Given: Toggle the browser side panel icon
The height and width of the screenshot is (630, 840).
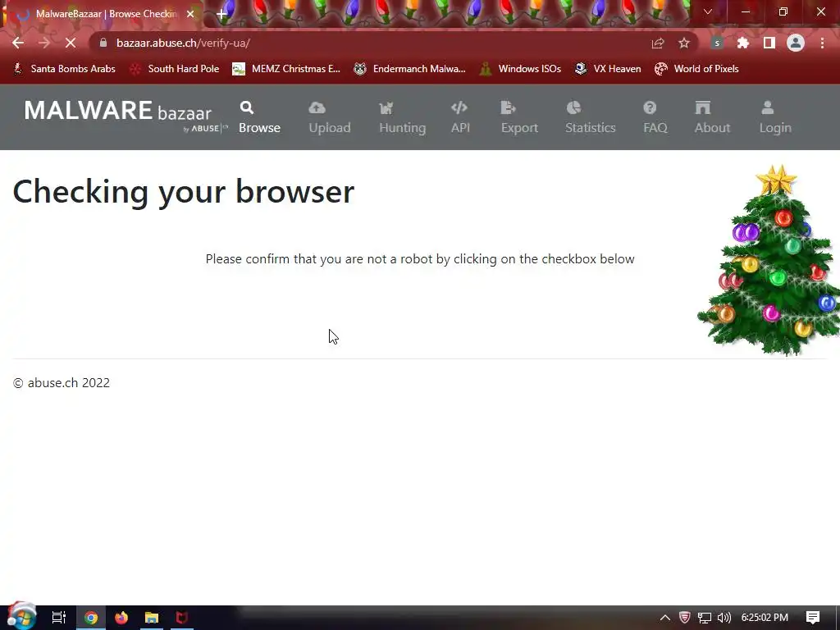Looking at the screenshot, I should (769, 43).
